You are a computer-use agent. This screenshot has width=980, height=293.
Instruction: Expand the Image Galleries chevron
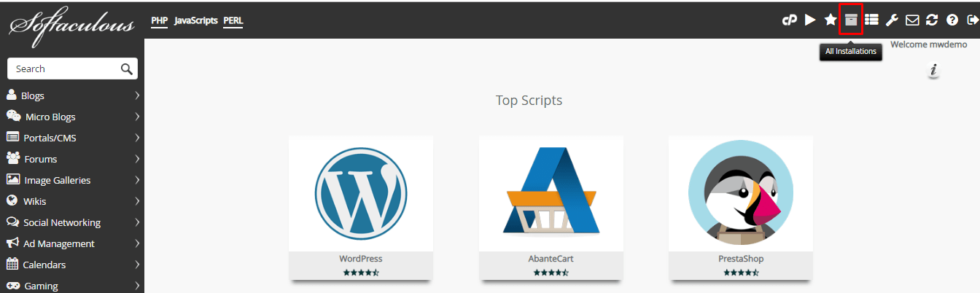[137, 180]
